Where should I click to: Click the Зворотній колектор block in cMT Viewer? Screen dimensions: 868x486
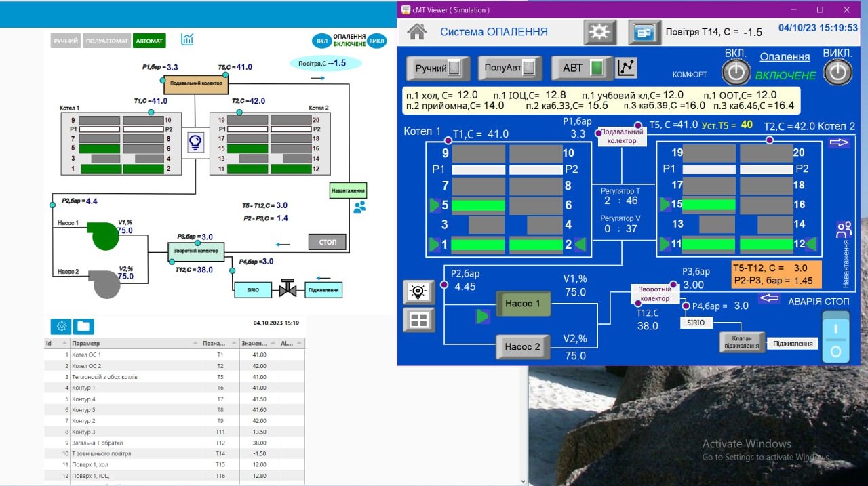click(654, 293)
